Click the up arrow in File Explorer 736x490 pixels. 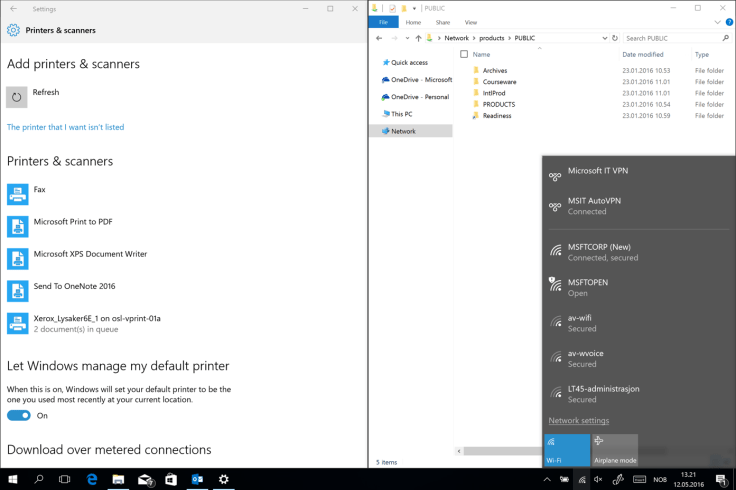pyautogui.click(x=418, y=38)
